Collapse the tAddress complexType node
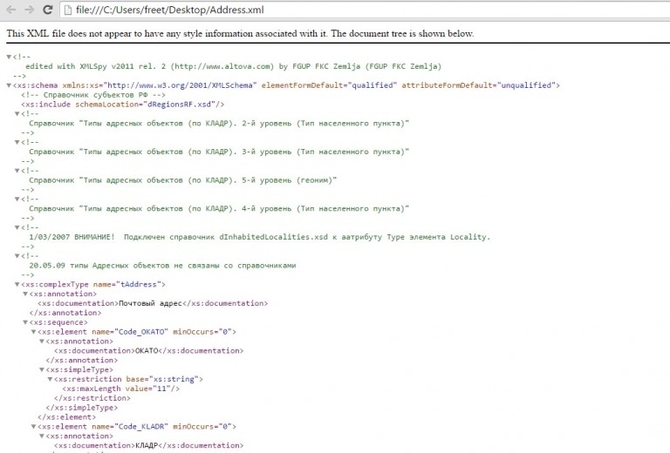Image resolution: width=670 pixels, height=453 pixels. (x=17, y=284)
